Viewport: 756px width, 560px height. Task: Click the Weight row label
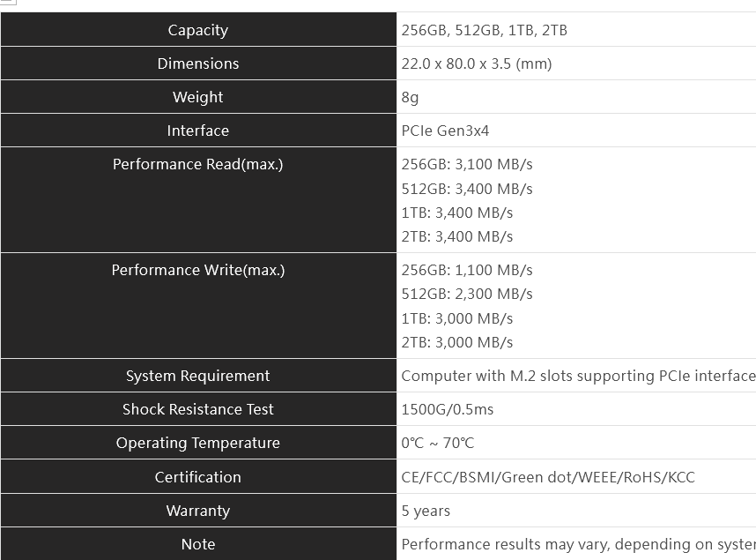(x=198, y=97)
